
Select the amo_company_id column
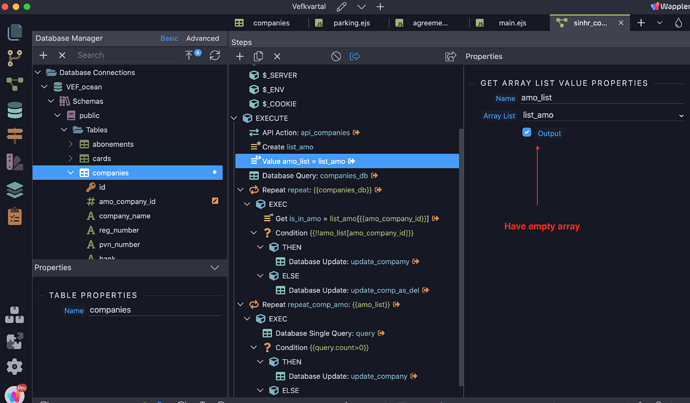[128, 202]
